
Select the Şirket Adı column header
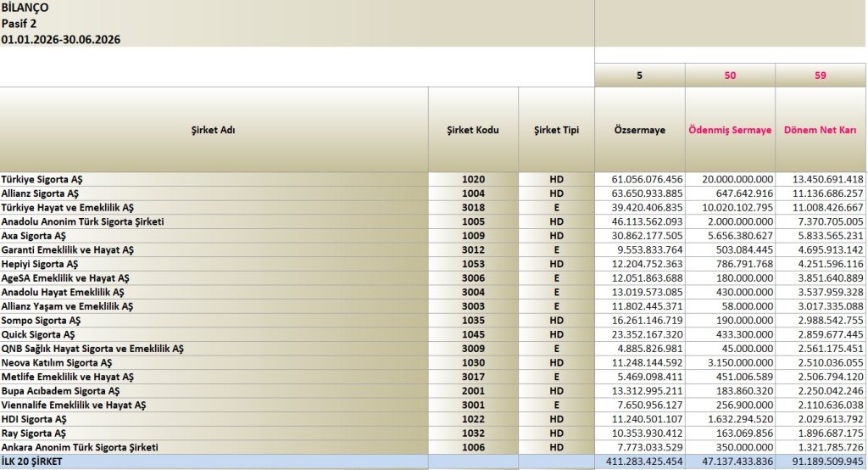click(x=214, y=130)
